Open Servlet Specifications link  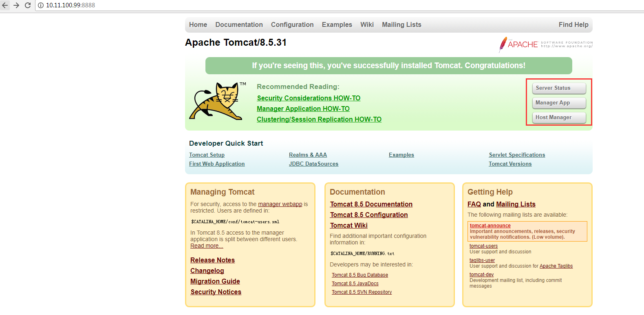tap(517, 155)
